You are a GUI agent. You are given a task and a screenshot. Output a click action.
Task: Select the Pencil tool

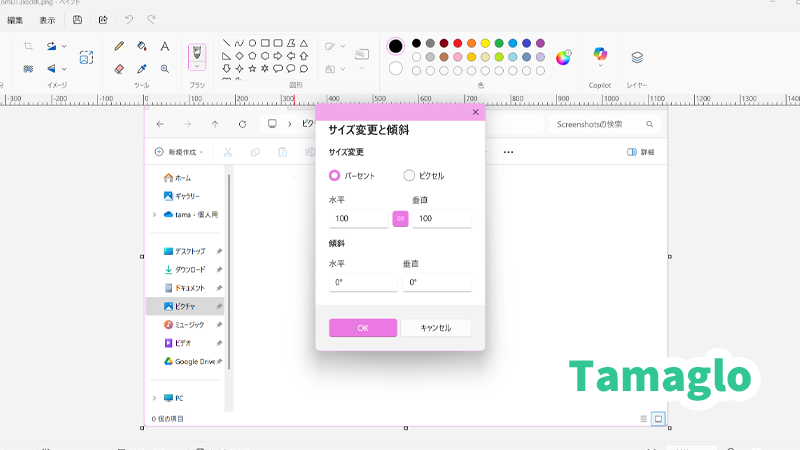pyautogui.click(x=119, y=46)
